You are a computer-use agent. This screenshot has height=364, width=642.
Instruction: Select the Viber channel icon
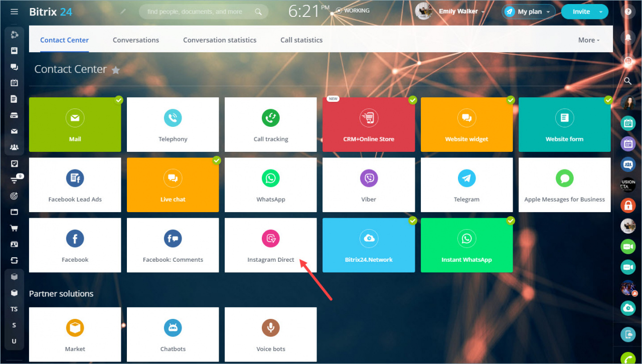pyautogui.click(x=369, y=178)
